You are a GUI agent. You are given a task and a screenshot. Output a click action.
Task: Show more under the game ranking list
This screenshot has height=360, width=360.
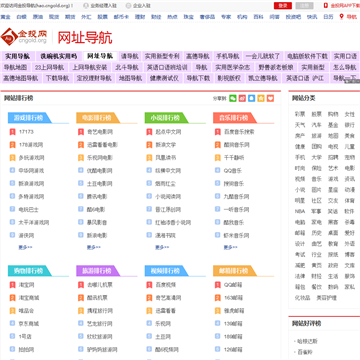click(x=25, y=247)
